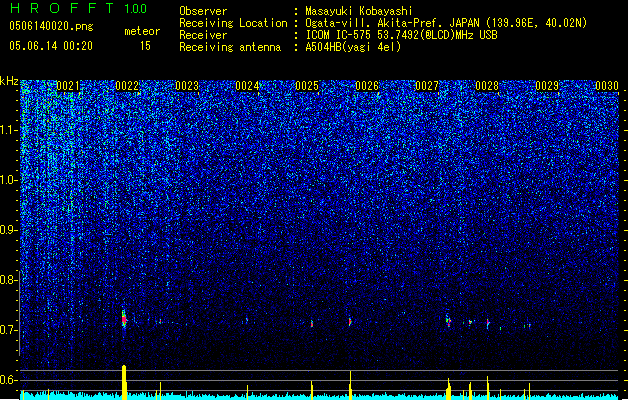
Task: Click the ICOM IC-575 receiver text
Action: 401,35
